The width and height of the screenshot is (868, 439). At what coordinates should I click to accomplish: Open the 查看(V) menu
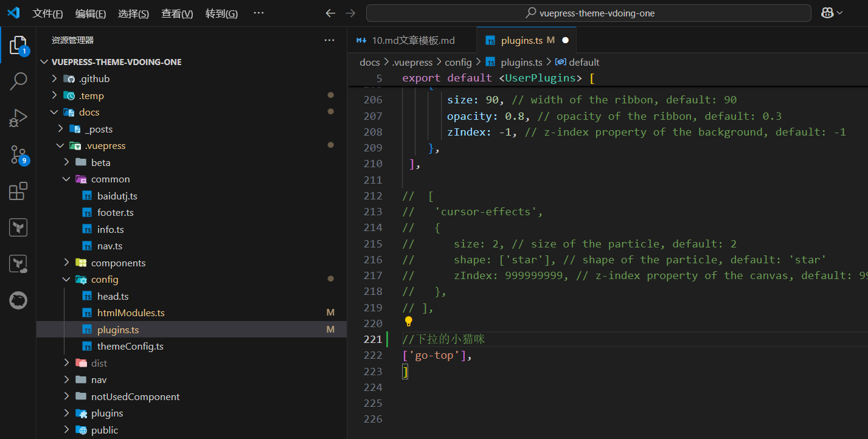pyautogui.click(x=177, y=13)
